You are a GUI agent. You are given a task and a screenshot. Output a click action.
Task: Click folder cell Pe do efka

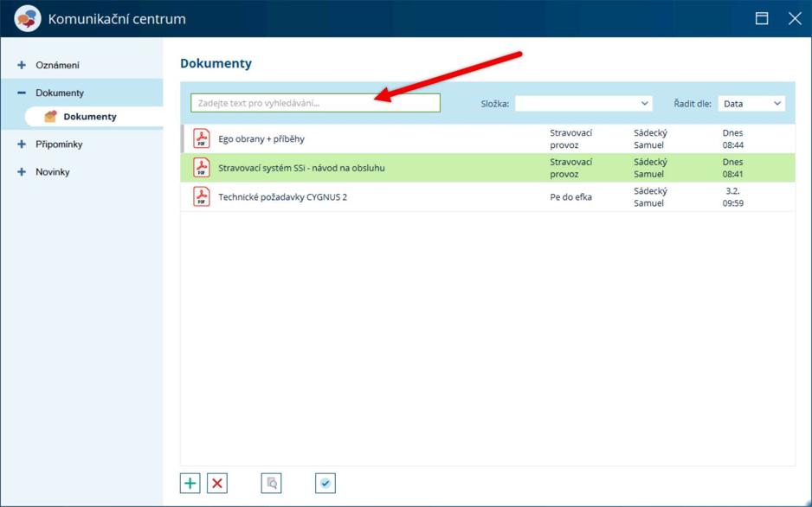(x=570, y=197)
